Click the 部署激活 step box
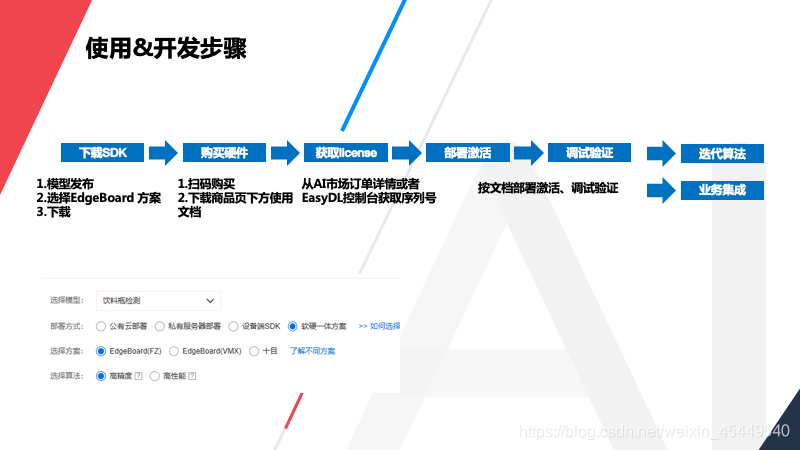Viewport: 800px width, 450px height. click(468, 153)
